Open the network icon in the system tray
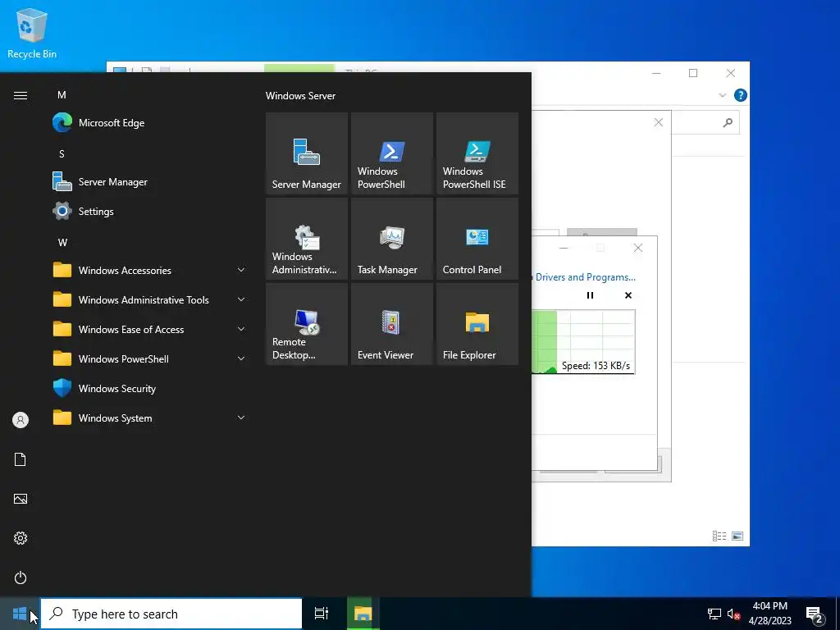Screen dimensions: 840x630 pyautogui.click(x=714, y=614)
